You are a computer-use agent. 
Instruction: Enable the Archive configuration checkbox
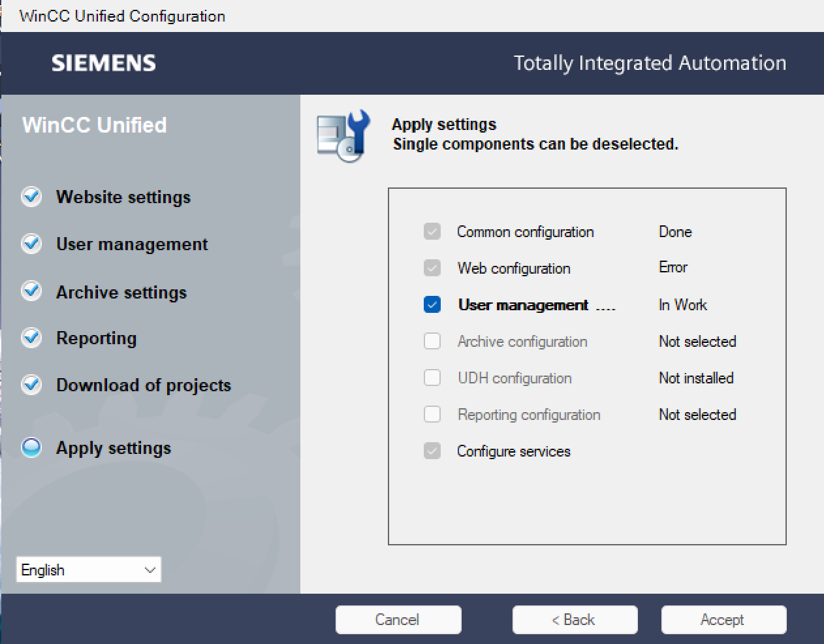click(x=432, y=342)
